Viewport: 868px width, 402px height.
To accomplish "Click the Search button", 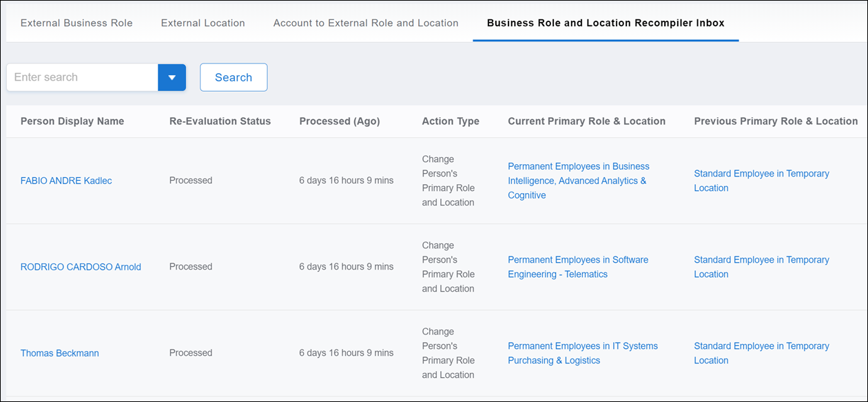I will coord(234,77).
